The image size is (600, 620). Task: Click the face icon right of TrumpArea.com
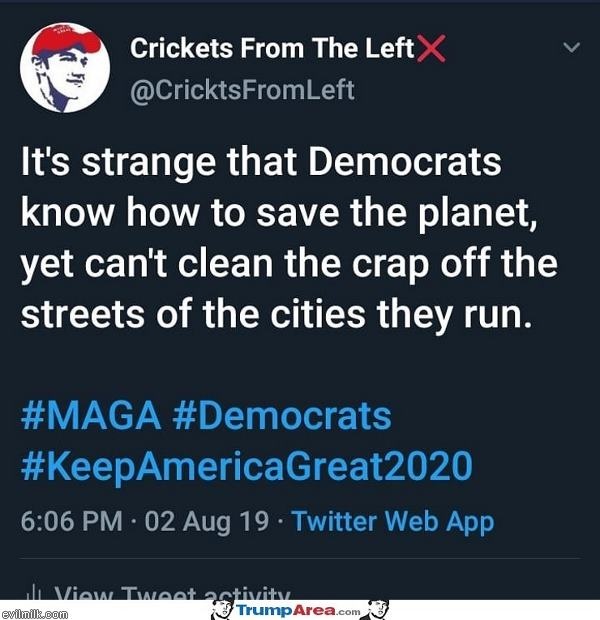click(x=377, y=609)
